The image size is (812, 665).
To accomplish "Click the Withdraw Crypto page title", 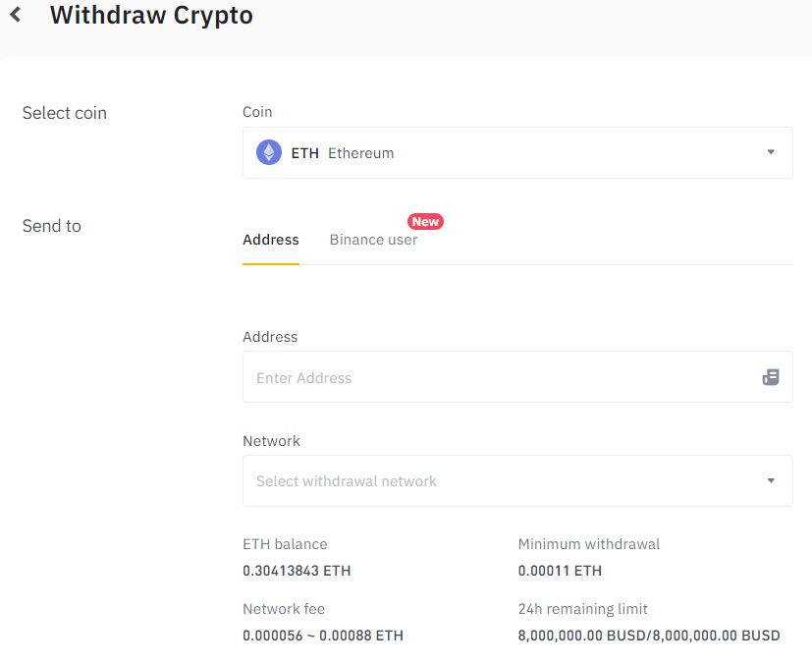I will 151,15.
